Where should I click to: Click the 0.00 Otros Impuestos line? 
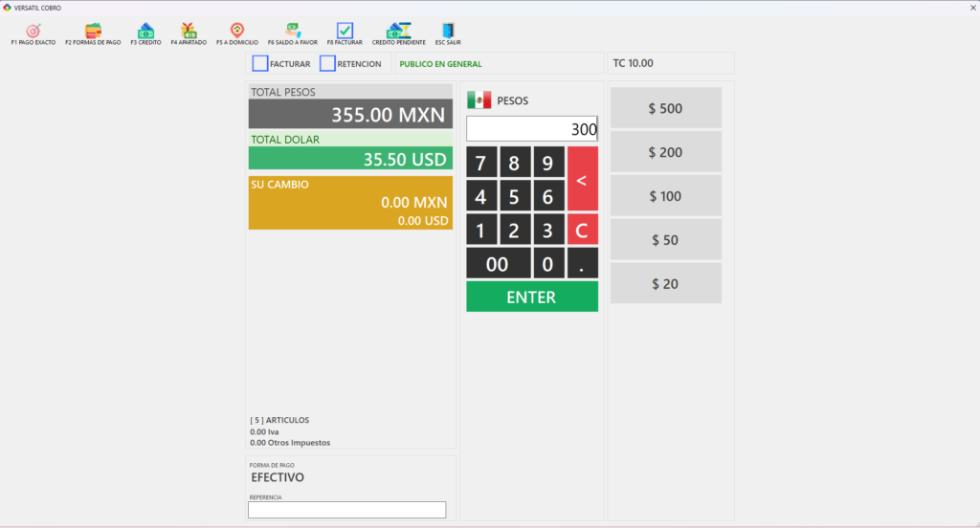coord(290,443)
